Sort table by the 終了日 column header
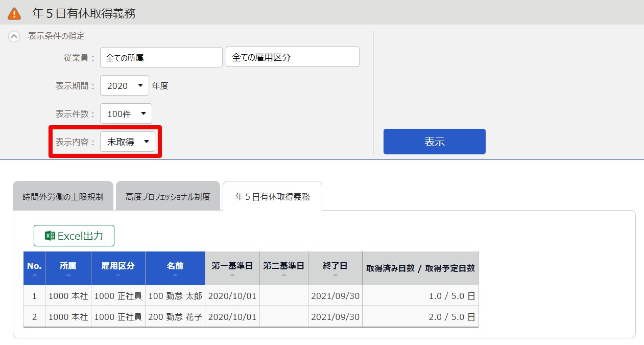This screenshot has height=345, width=644. (336, 268)
